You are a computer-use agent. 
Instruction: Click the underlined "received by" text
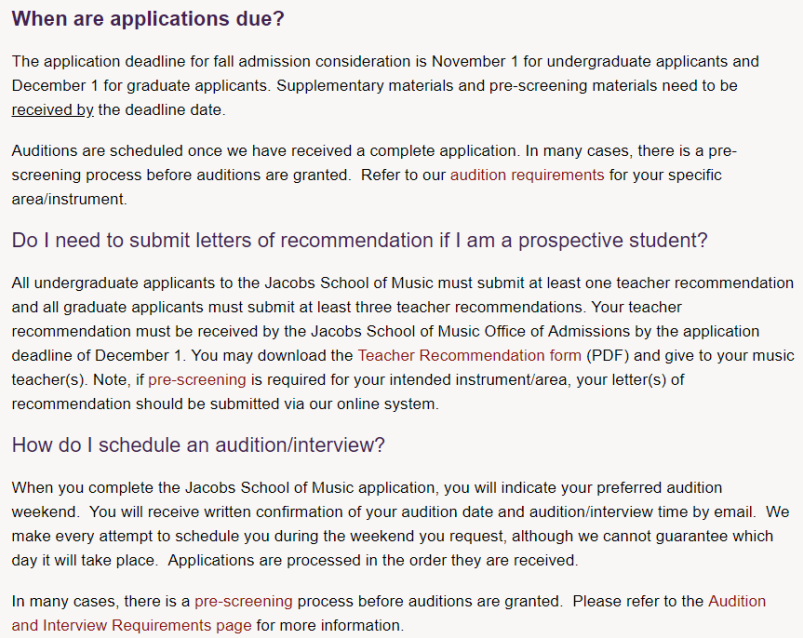tap(52, 110)
